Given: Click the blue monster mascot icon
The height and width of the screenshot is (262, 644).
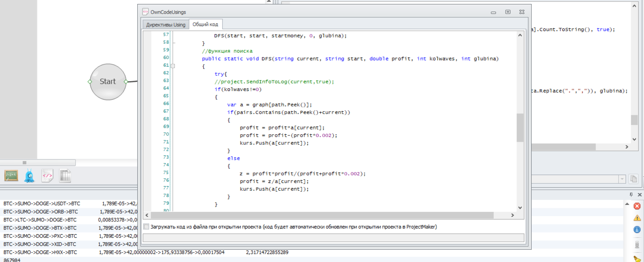Looking at the screenshot, I should (29, 176).
